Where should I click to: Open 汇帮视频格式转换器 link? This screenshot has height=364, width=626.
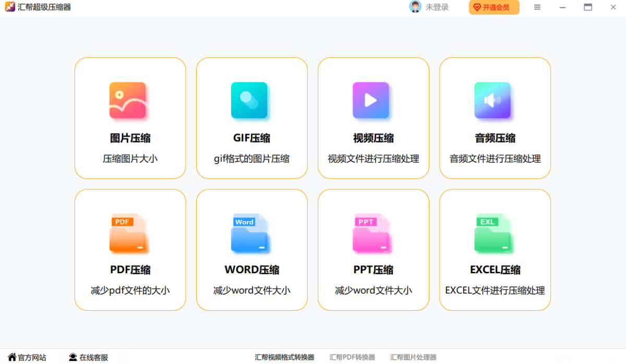tap(284, 357)
